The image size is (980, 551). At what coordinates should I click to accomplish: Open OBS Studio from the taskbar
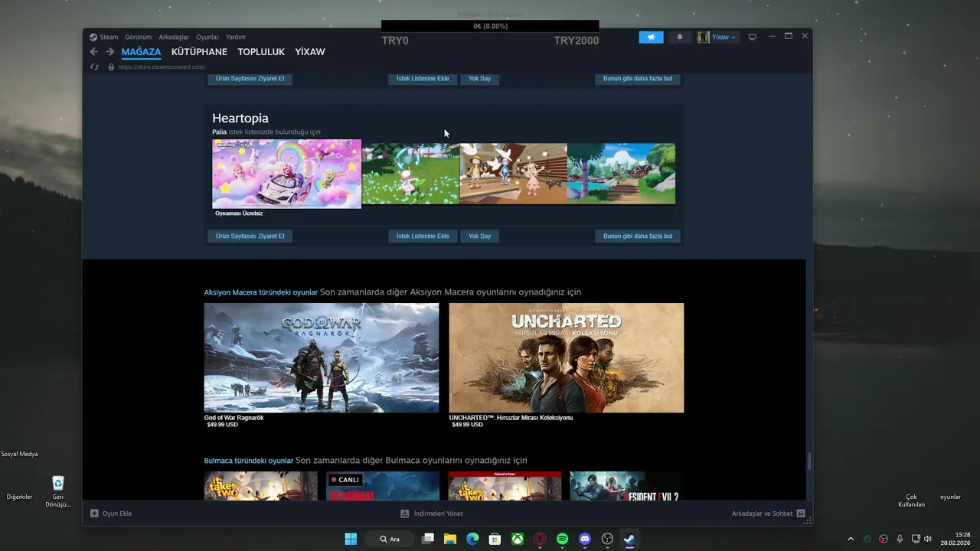coord(607,539)
